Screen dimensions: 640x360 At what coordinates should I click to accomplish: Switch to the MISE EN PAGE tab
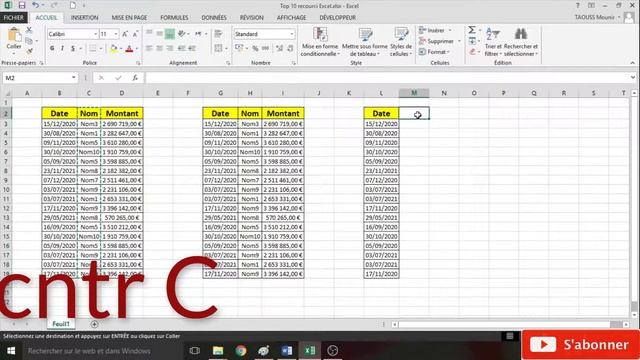pos(129,18)
